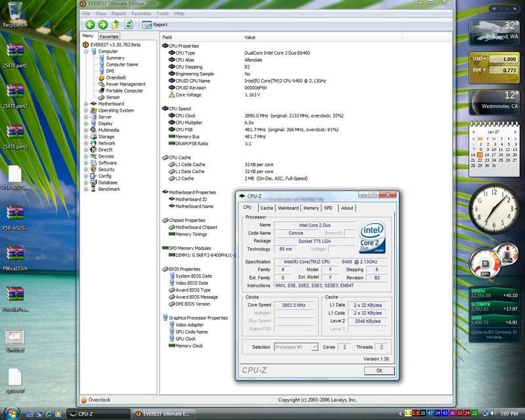Open the Processor #1 selection dropdown in CPU-Z

coord(296,347)
